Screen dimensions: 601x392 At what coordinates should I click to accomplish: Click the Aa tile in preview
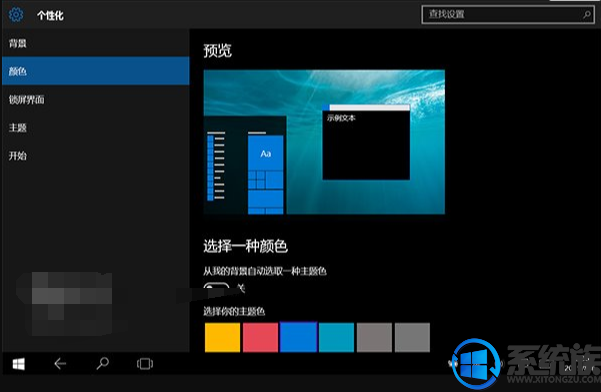266,153
